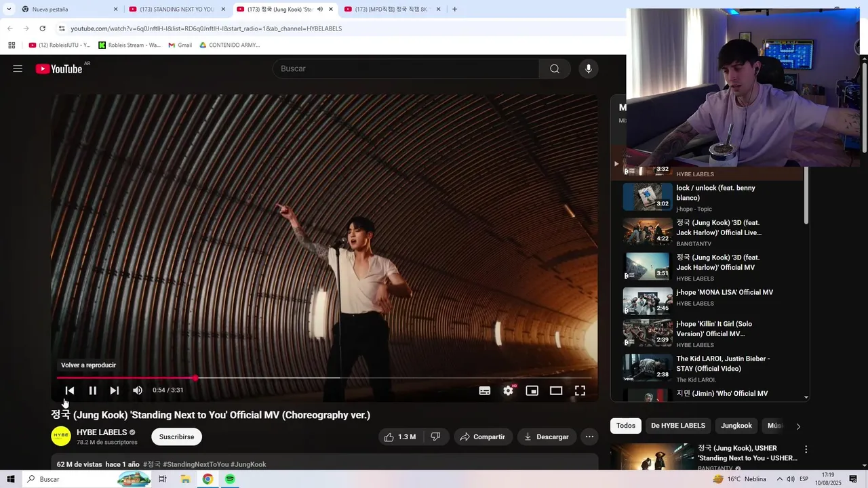Enter fullscreen mode

[580, 390]
